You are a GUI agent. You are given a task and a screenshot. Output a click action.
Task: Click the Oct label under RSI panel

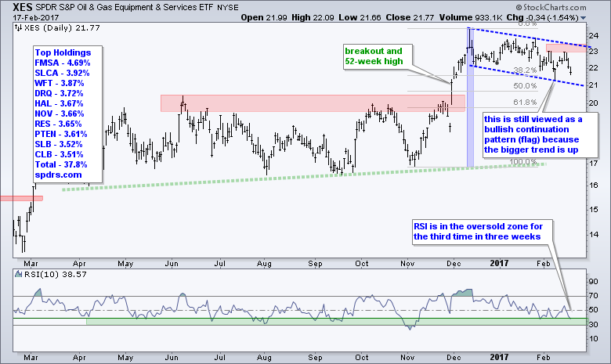(362, 357)
